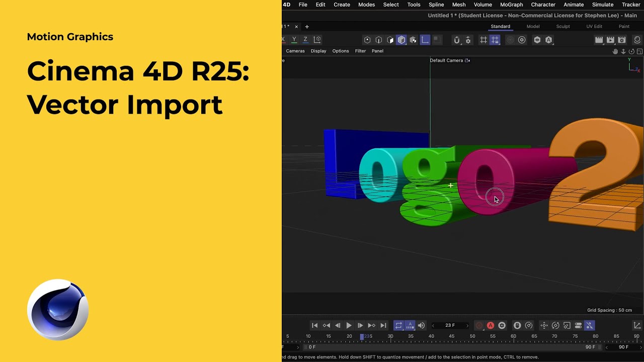Viewport: 644px width, 362px height.
Task: Open the Simulate menu
Action: point(603,5)
